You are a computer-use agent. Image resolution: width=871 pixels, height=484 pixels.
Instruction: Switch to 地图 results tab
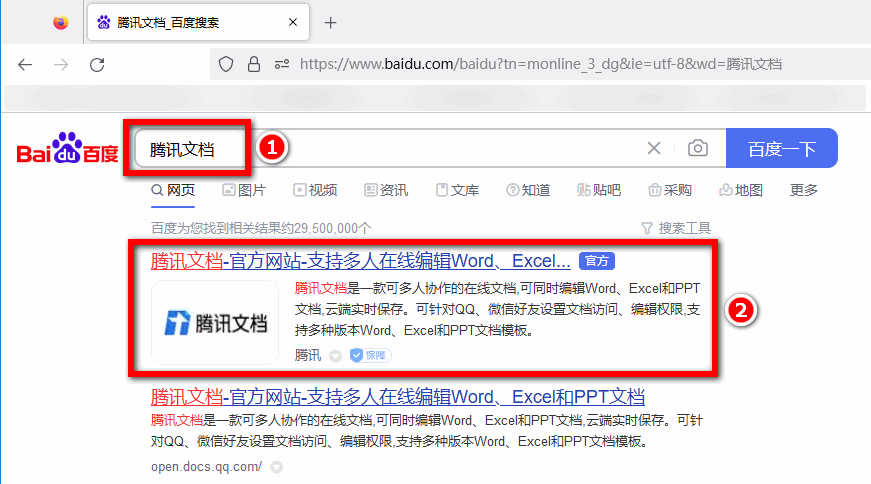coord(741,191)
